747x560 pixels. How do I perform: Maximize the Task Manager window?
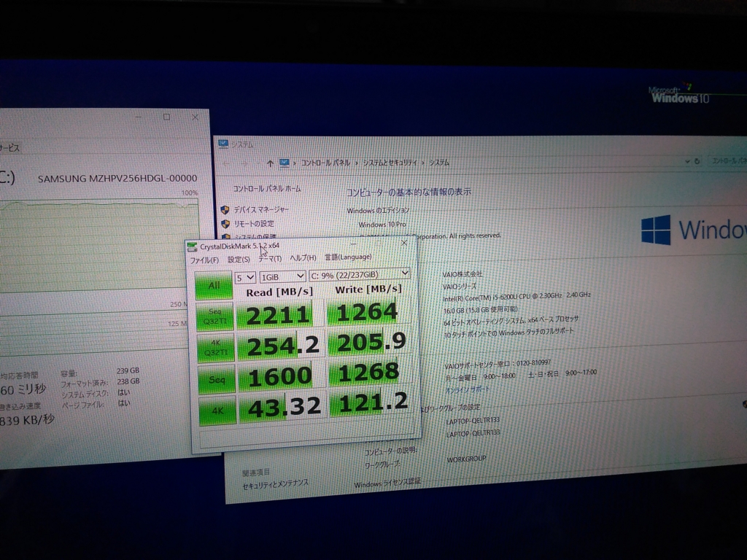(x=166, y=117)
